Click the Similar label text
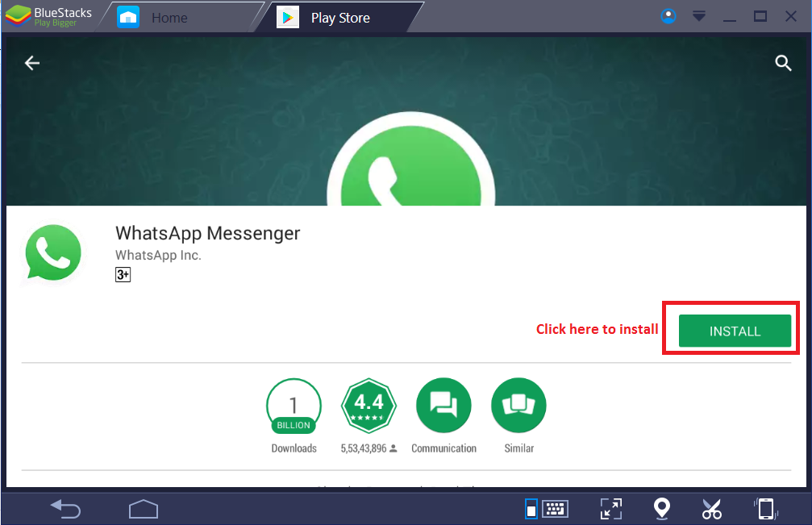This screenshot has width=812, height=525. 519,448
